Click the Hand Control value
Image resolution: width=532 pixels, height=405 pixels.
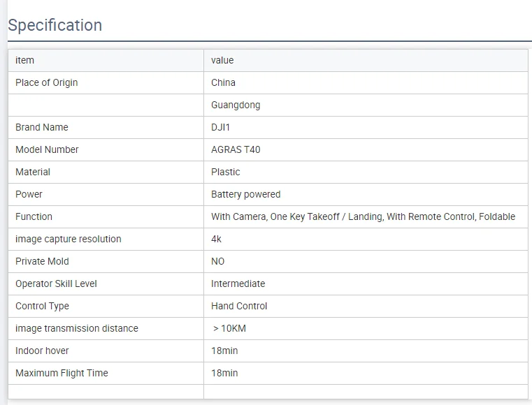coord(239,306)
